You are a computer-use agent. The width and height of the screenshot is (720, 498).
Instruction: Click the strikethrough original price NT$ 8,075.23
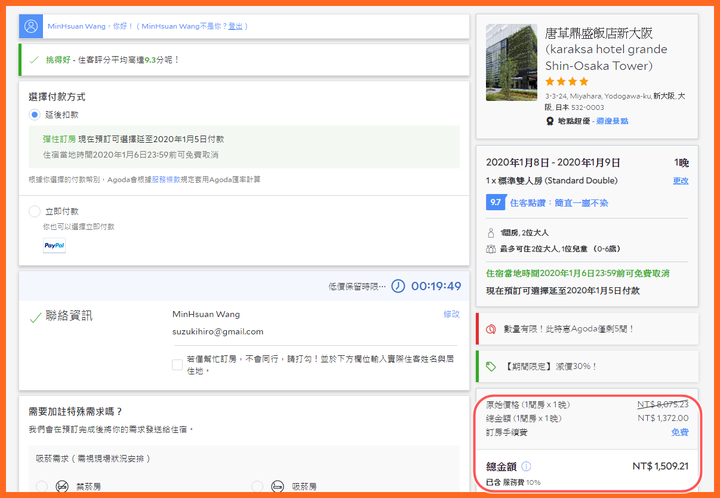pyautogui.click(x=663, y=404)
